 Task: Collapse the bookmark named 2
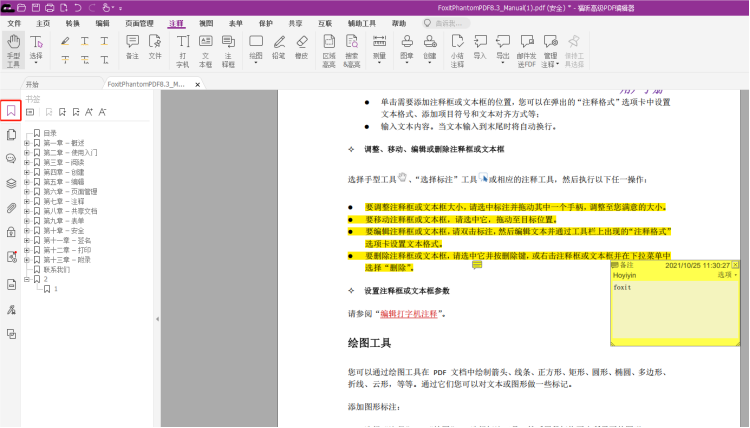coord(27,279)
